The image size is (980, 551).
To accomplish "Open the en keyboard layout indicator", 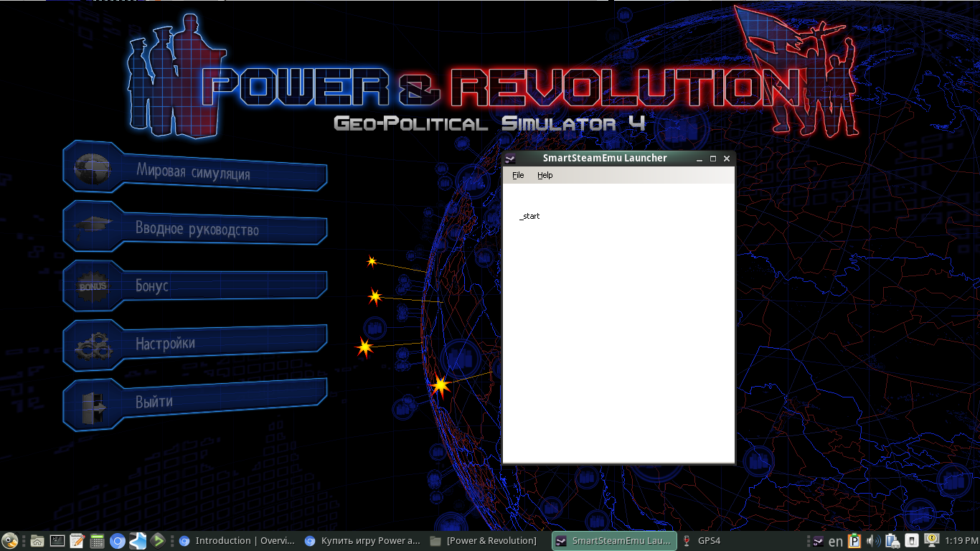I will point(836,542).
